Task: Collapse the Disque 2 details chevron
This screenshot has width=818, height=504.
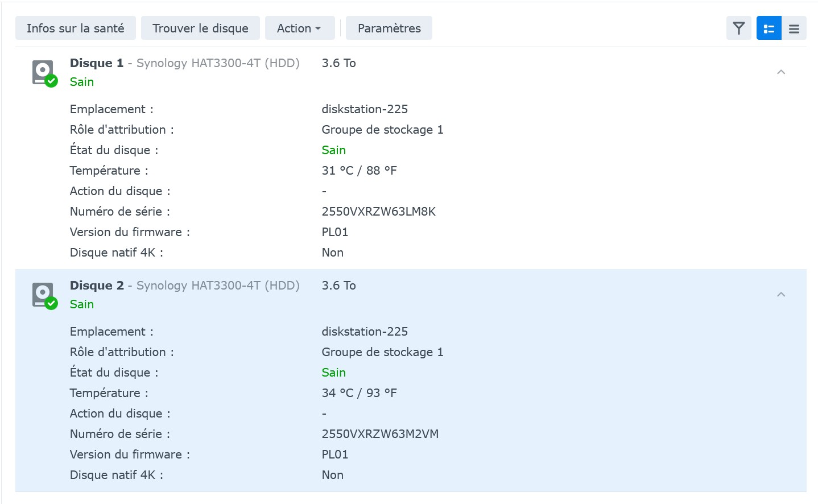Action: 781,294
